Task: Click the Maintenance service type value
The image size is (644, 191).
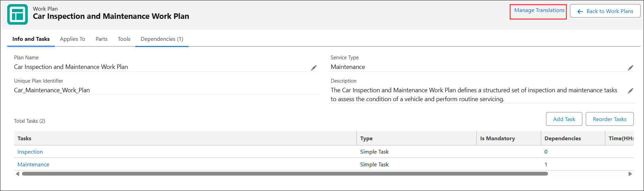Action: click(348, 67)
